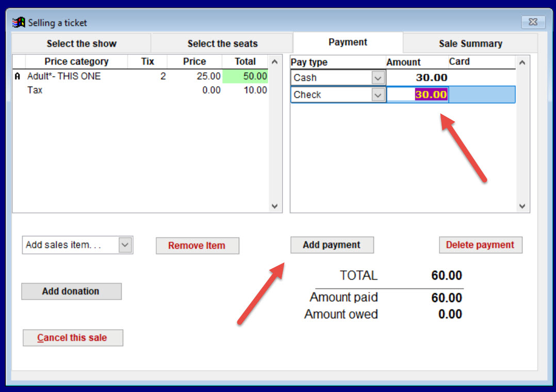Open the Payment tab

coord(348,42)
